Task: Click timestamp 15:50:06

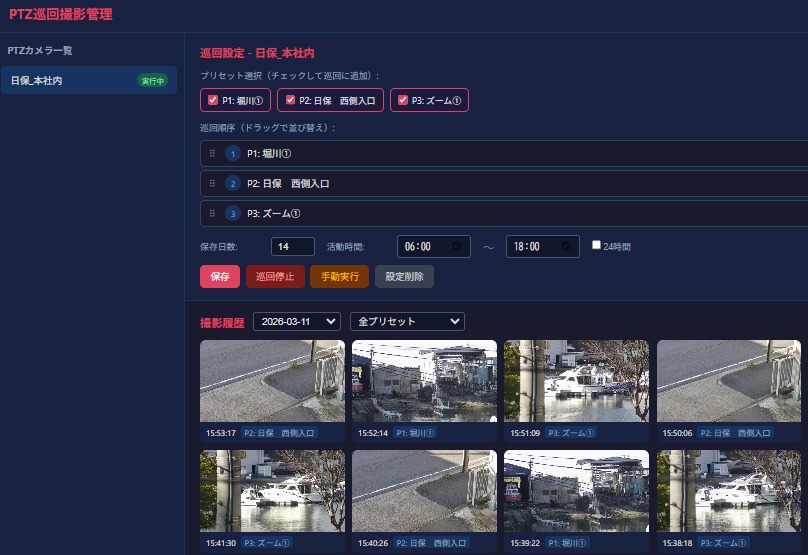Action: pyautogui.click(x=677, y=433)
